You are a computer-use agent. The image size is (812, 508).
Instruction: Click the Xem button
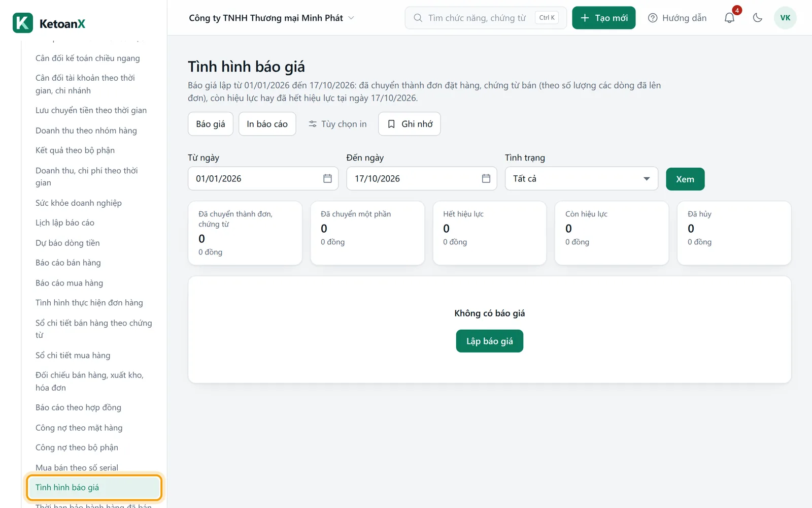tap(685, 179)
